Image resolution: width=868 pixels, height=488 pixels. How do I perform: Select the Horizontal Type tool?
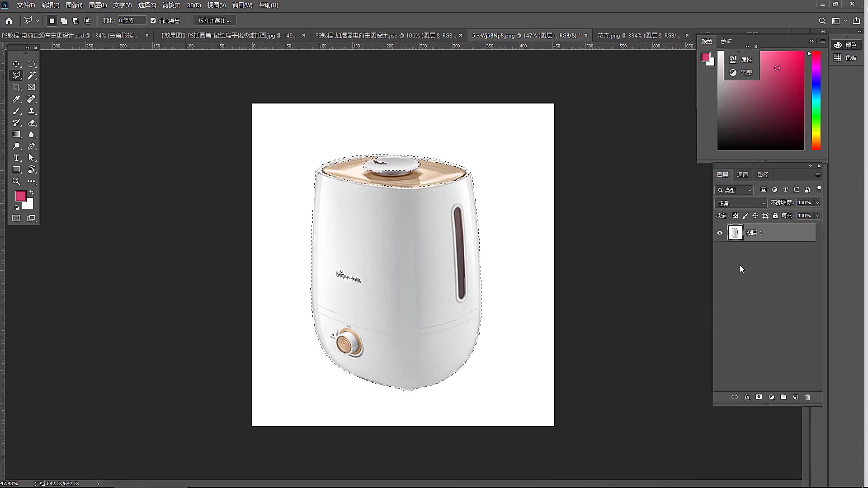(x=16, y=158)
